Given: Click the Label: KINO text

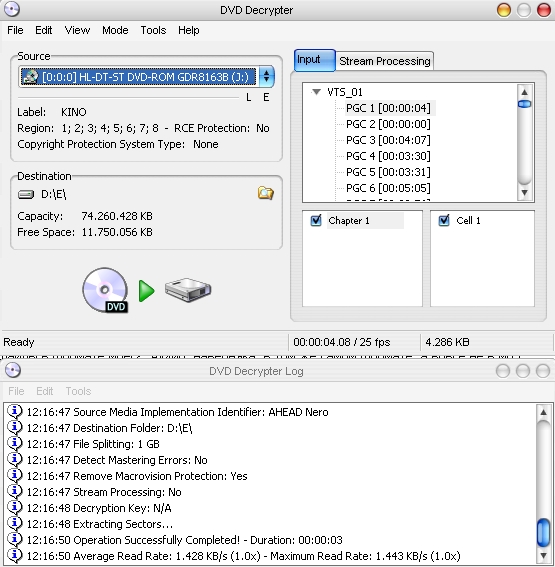Looking at the screenshot, I should click(x=52, y=112).
